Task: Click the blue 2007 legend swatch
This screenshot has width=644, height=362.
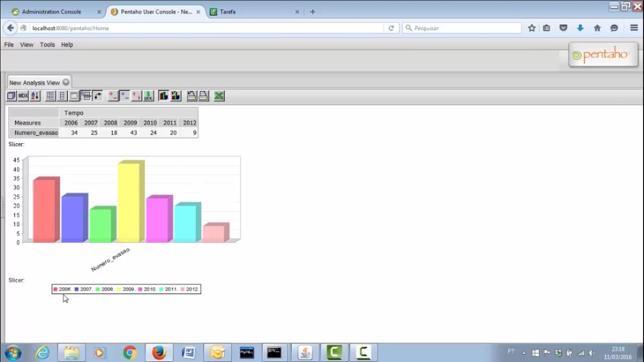Action: [x=76, y=289]
